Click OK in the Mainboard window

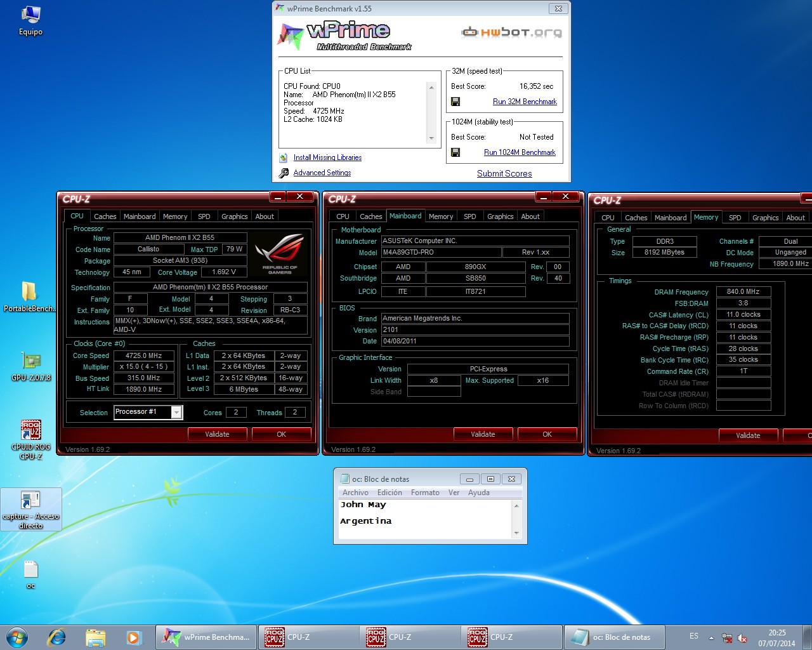(x=547, y=434)
